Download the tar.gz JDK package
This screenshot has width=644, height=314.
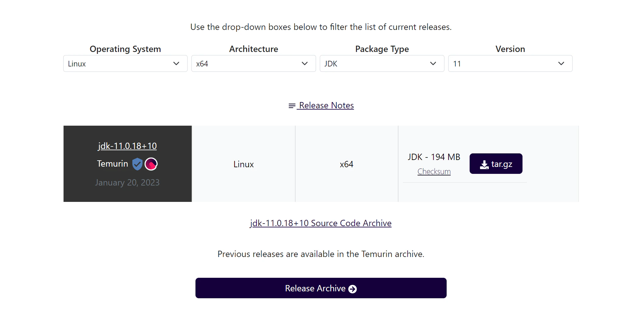pyautogui.click(x=496, y=164)
